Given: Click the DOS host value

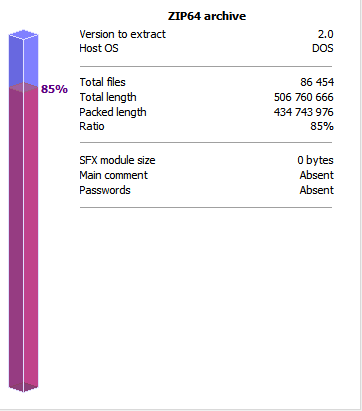Looking at the screenshot, I should (323, 48).
